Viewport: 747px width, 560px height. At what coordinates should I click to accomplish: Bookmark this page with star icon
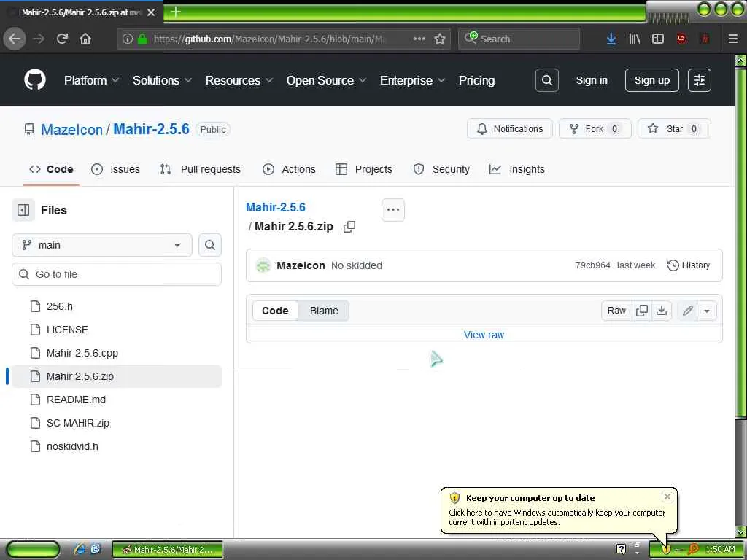pyautogui.click(x=440, y=39)
